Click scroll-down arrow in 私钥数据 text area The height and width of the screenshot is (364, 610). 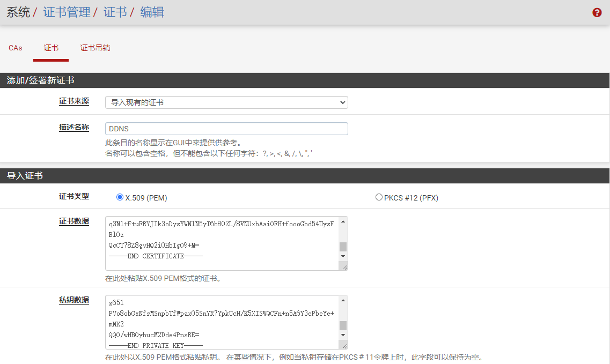[x=343, y=335]
